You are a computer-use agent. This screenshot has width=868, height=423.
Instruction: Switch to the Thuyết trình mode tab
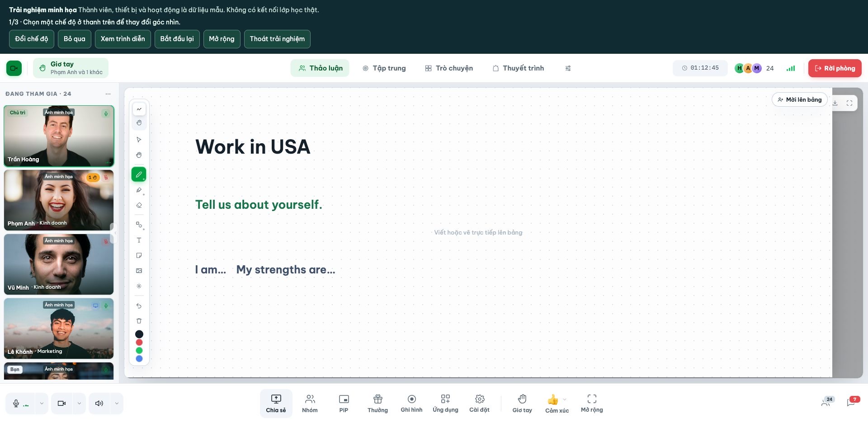518,68
